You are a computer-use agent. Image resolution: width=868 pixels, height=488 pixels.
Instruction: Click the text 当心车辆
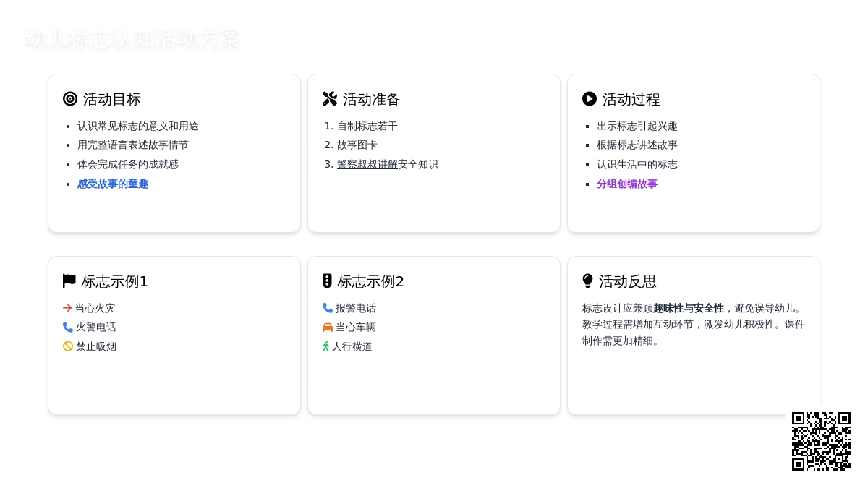click(356, 328)
